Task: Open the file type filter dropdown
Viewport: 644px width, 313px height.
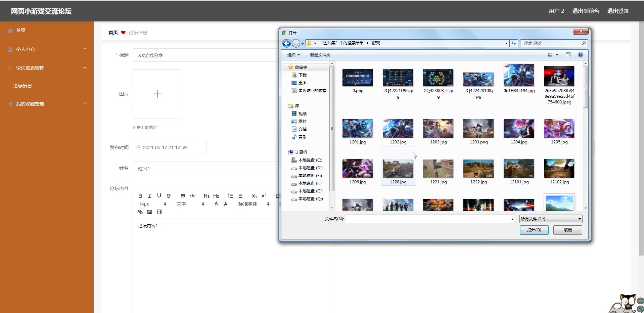Action: (x=551, y=219)
